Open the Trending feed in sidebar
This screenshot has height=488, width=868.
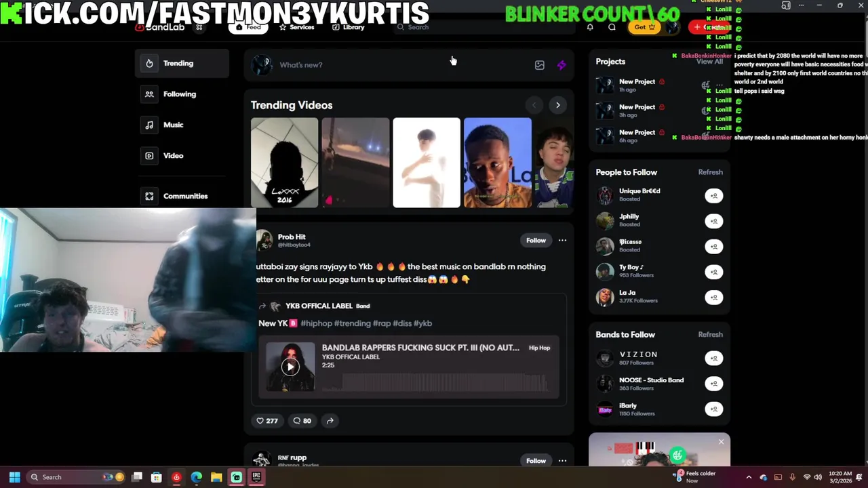[x=182, y=63]
